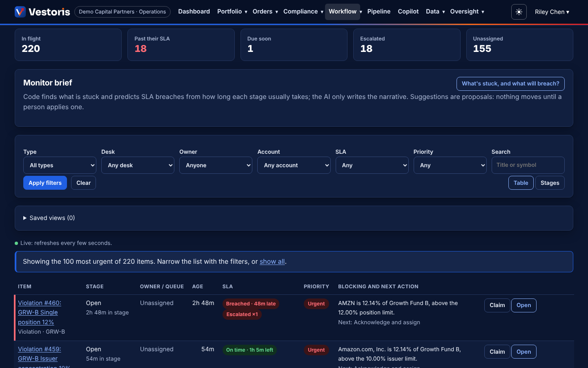Image resolution: width=588 pixels, height=368 pixels.
Task: Claim Violation #460
Action: pyautogui.click(x=497, y=305)
